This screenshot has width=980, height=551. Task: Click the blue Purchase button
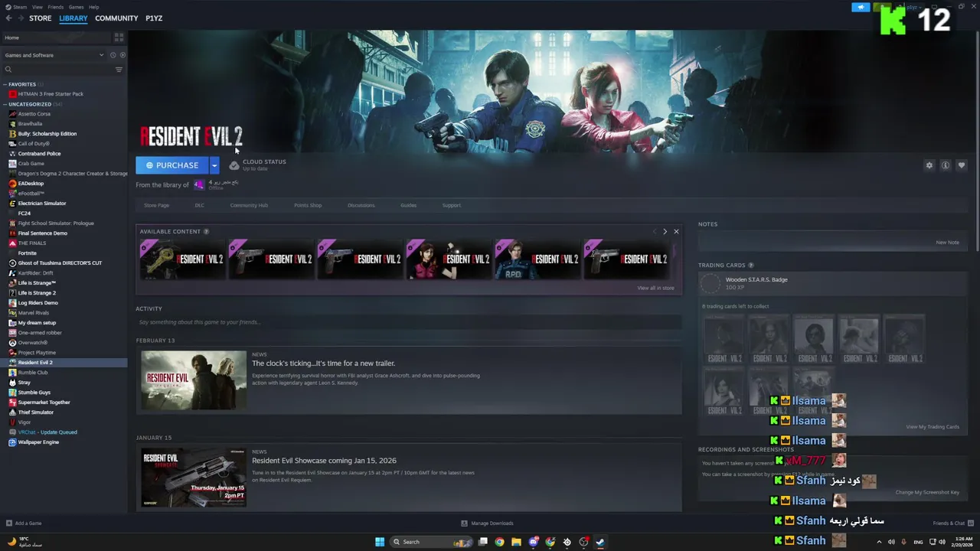[x=172, y=165]
